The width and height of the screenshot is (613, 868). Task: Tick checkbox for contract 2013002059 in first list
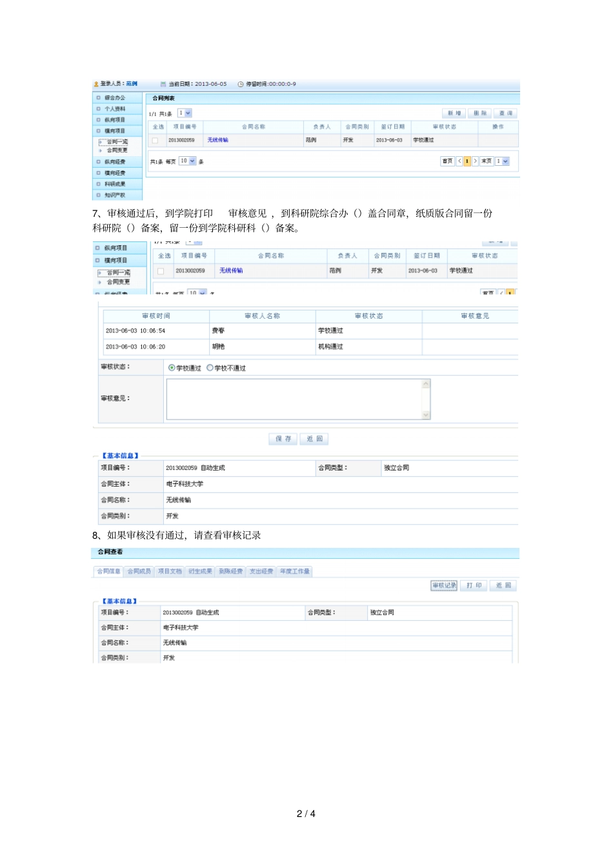(155, 140)
